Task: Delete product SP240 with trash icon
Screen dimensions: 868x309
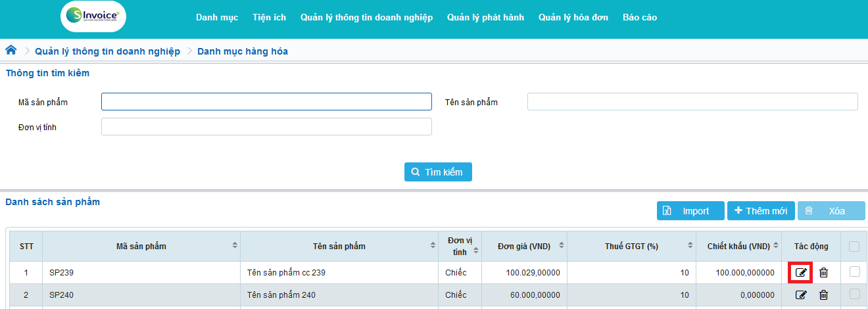Action: [x=823, y=295]
